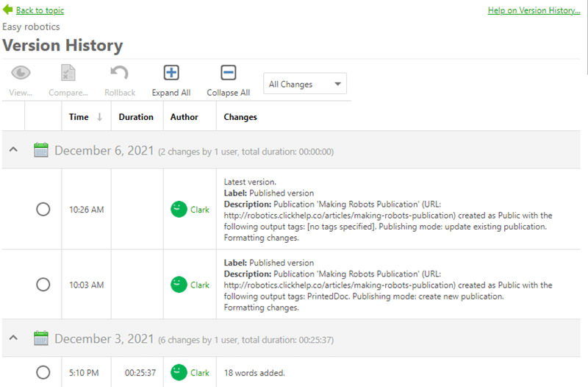
Task: Click the Collapse All minus icon
Action: [x=229, y=72]
